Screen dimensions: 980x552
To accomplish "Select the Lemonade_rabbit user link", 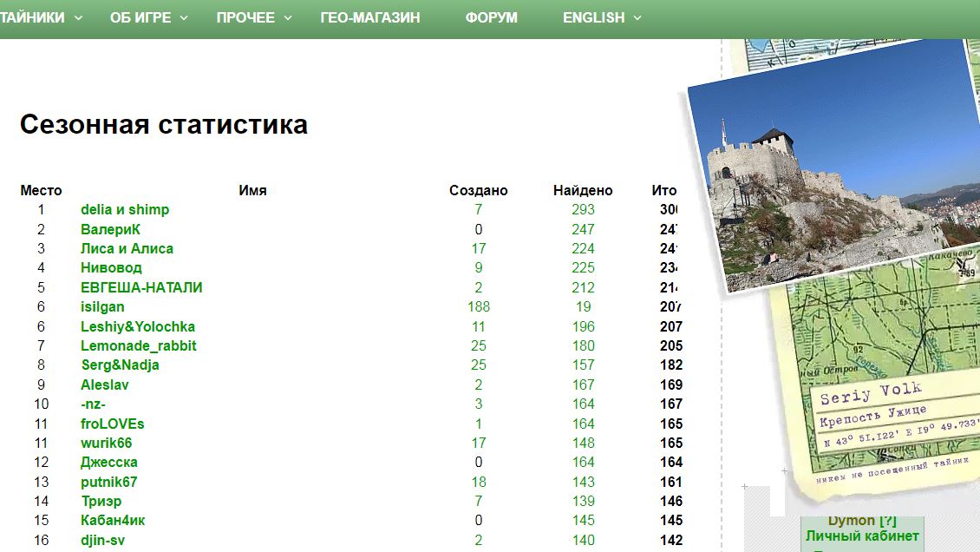I will click(138, 346).
